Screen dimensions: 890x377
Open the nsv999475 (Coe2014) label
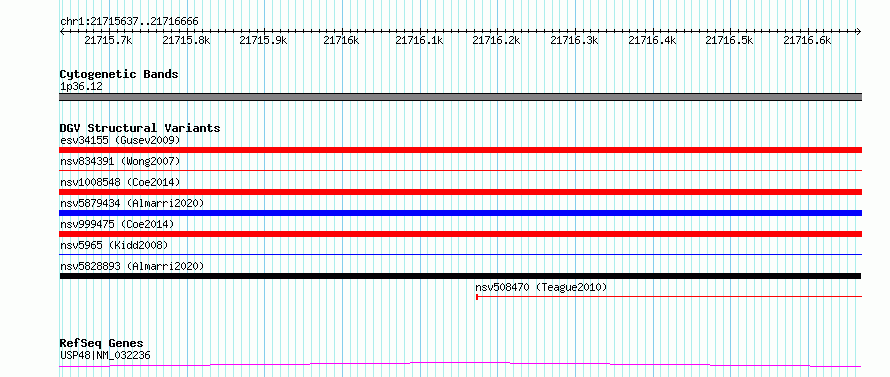(117, 224)
